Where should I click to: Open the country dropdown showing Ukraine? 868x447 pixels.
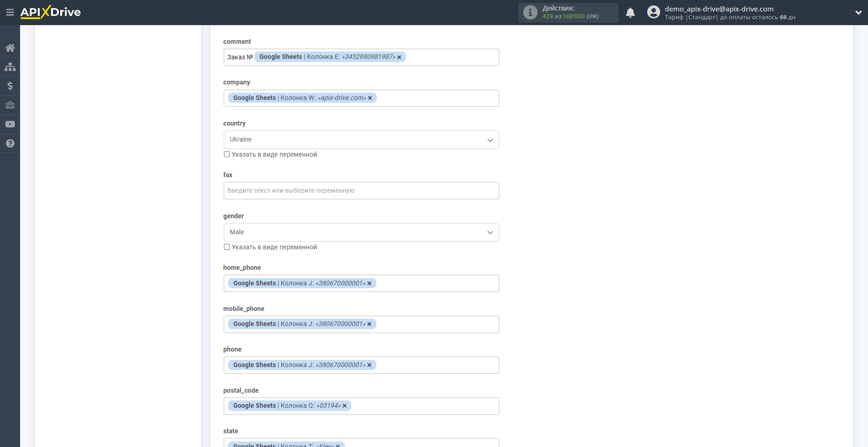point(361,140)
